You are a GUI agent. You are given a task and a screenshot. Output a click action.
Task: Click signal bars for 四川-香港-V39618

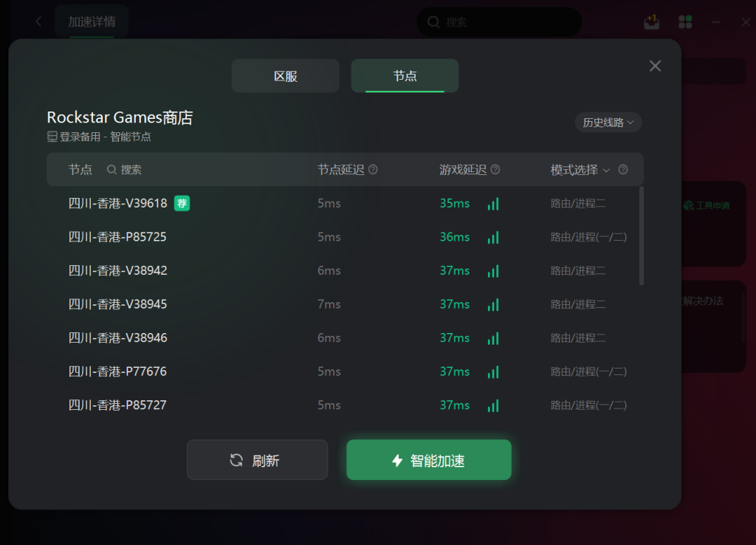pyautogui.click(x=492, y=204)
